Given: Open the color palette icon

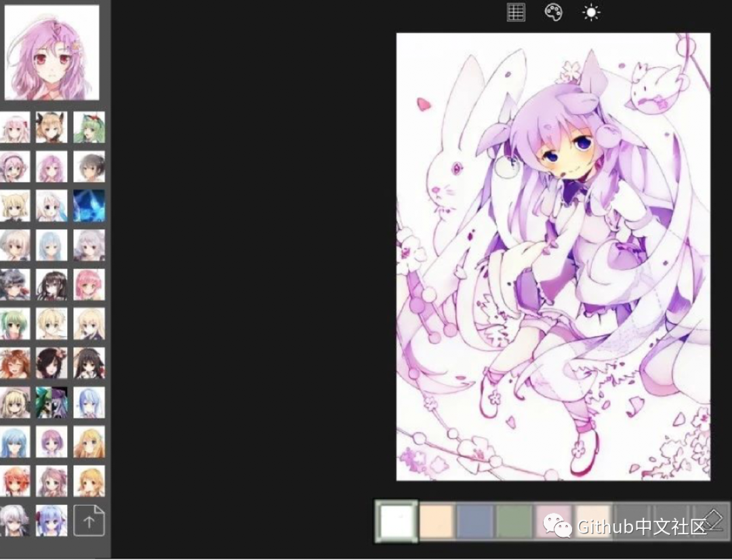Looking at the screenshot, I should point(553,13).
